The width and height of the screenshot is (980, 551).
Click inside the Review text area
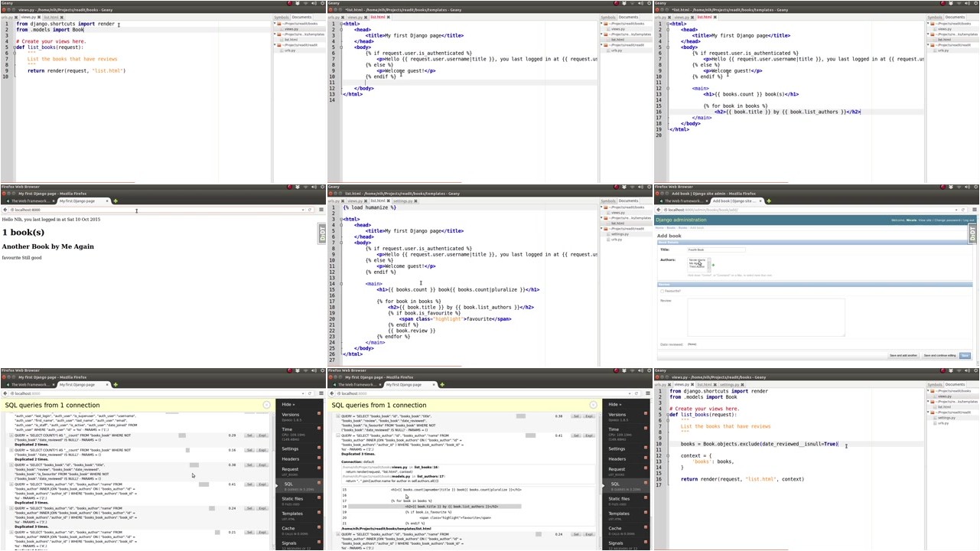(x=766, y=318)
